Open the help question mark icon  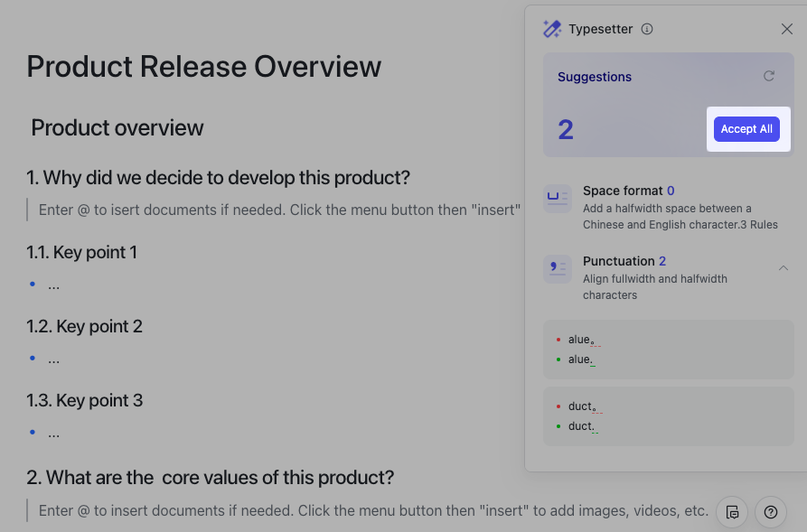point(770,512)
